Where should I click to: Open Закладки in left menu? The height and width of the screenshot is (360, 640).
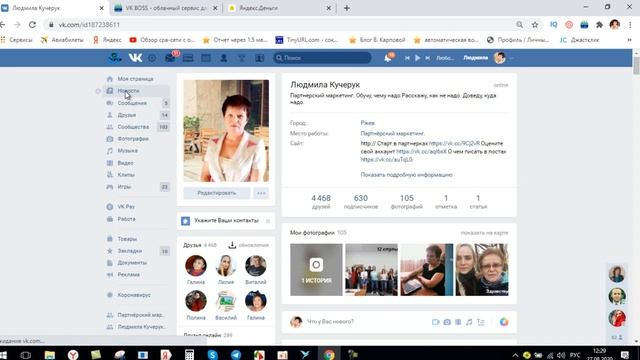pos(130,251)
